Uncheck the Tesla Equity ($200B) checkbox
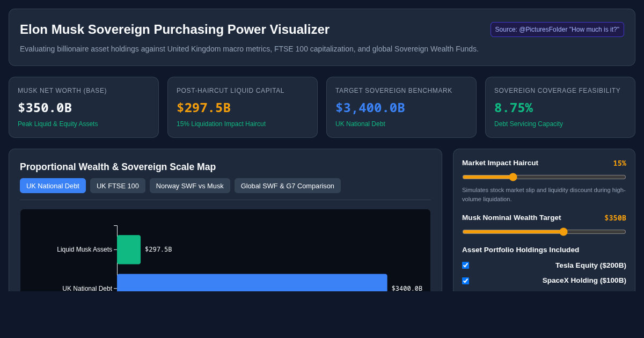644x338 pixels. pos(465,265)
